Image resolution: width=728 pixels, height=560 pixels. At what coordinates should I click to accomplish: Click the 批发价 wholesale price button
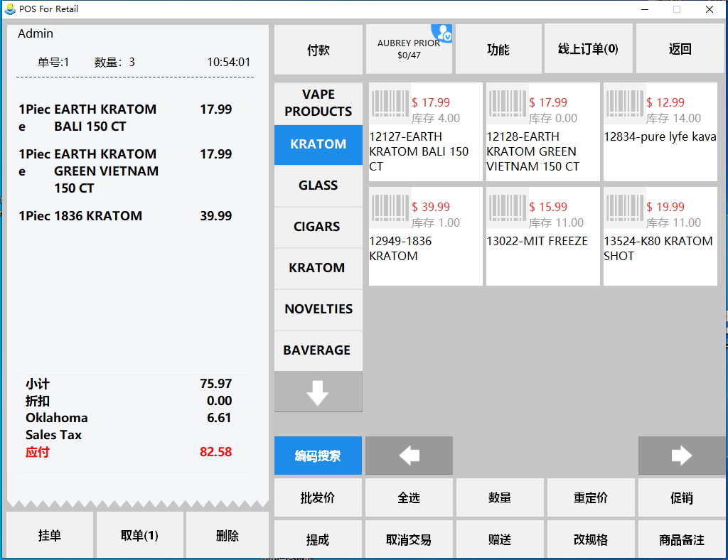pyautogui.click(x=318, y=498)
